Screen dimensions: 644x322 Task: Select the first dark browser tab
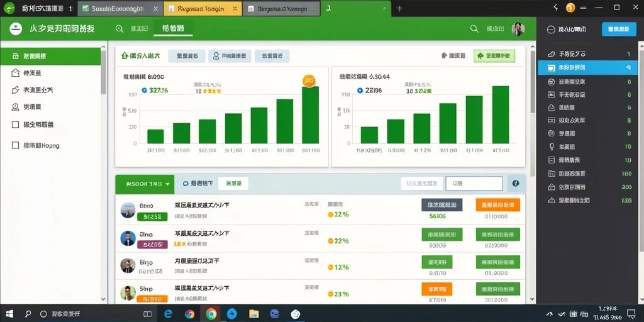click(x=38, y=8)
